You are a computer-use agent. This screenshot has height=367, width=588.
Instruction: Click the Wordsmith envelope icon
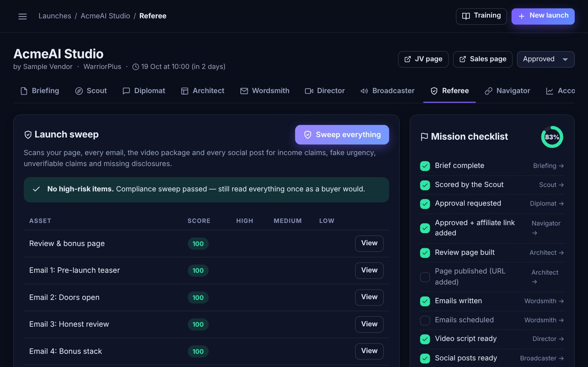coord(244,91)
